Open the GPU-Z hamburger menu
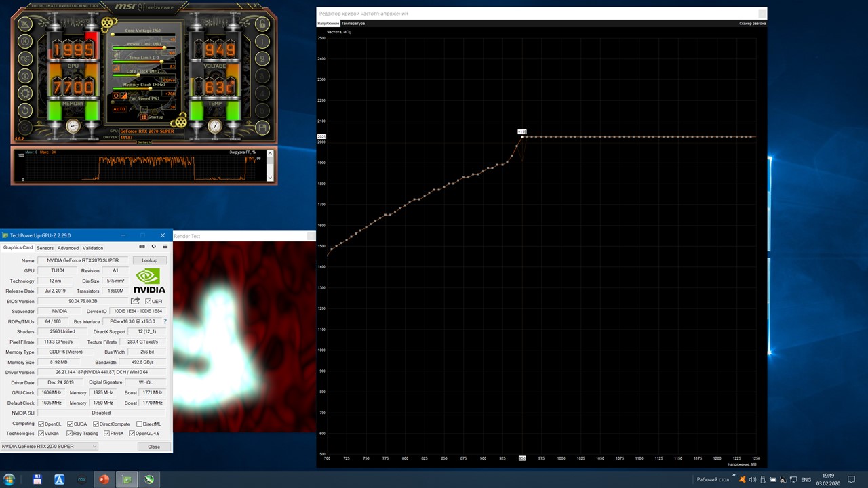Viewport: 868px width, 488px height. click(165, 247)
